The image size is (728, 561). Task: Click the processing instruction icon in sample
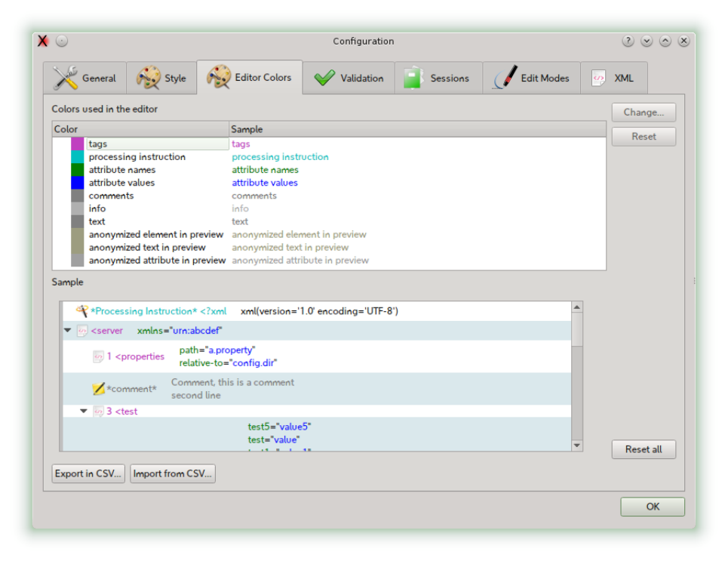(x=82, y=310)
